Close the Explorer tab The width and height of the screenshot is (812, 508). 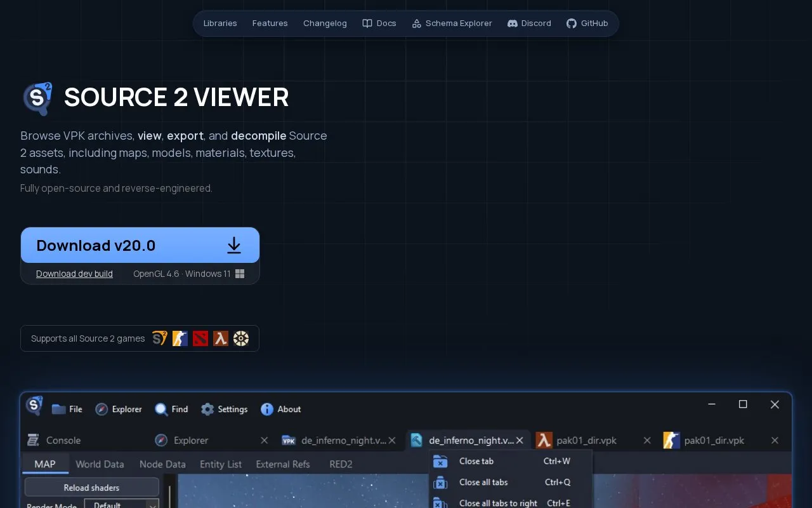point(265,440)
